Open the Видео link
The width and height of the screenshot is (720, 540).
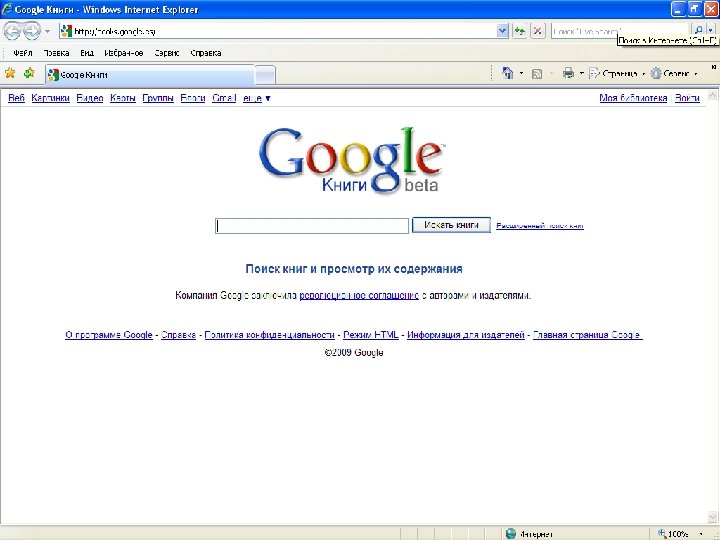point(90,98)
